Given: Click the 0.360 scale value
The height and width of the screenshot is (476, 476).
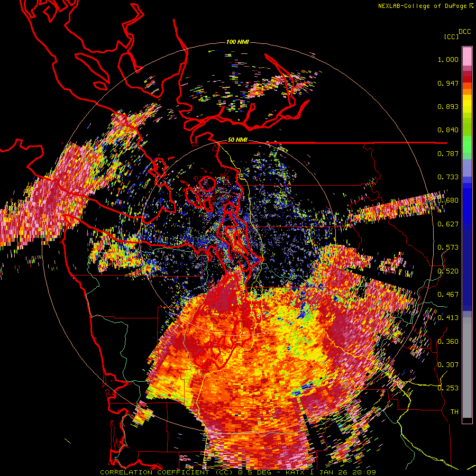Looking at the screenshot, I should pos(448,342).
